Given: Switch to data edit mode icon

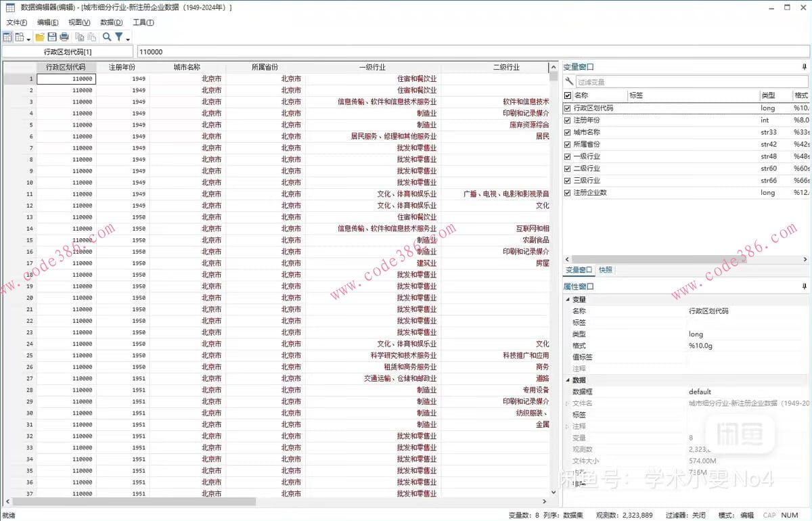Looking at the screenshot, I should [7, 37].
